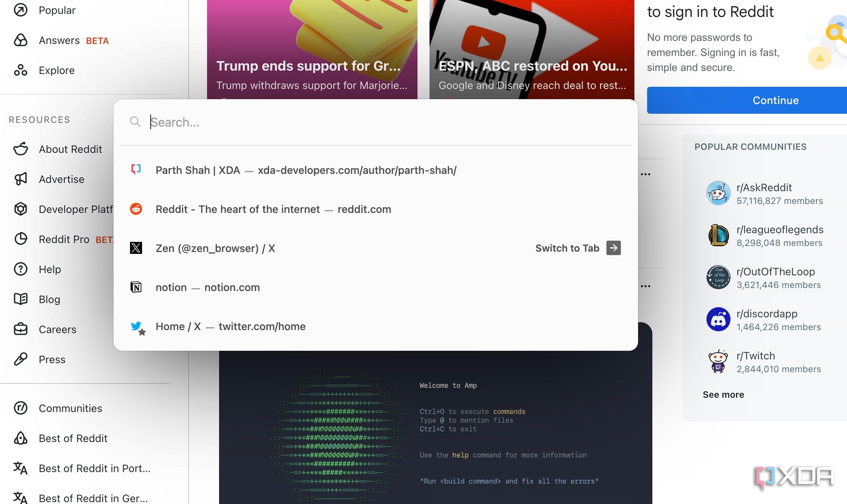Click the Switch to Tab arrow icon
847x504 pixels.
613,248
